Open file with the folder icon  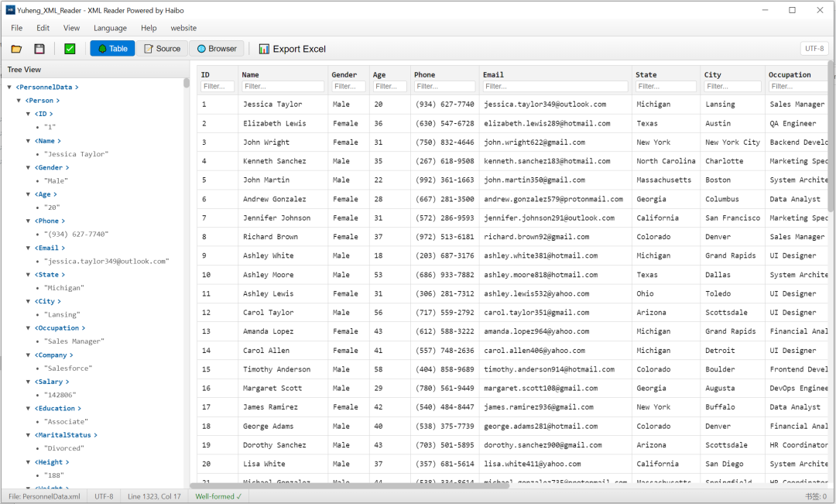(16, 49)
